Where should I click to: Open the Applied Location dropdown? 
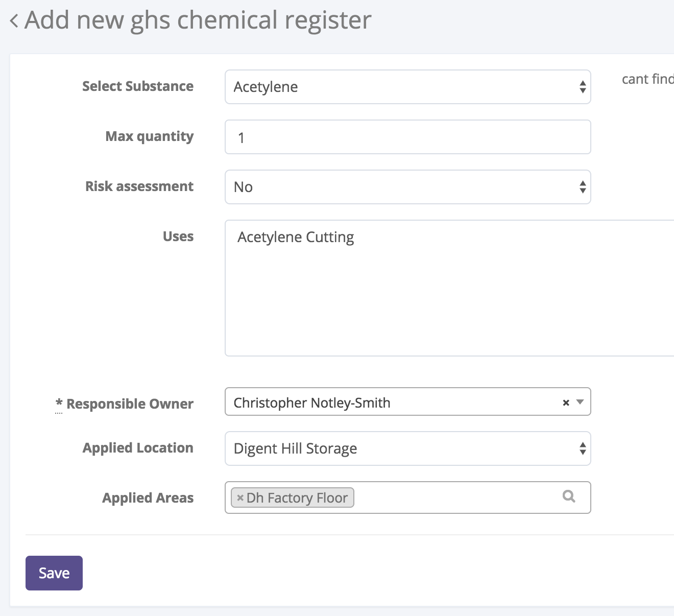coord(407,448)
